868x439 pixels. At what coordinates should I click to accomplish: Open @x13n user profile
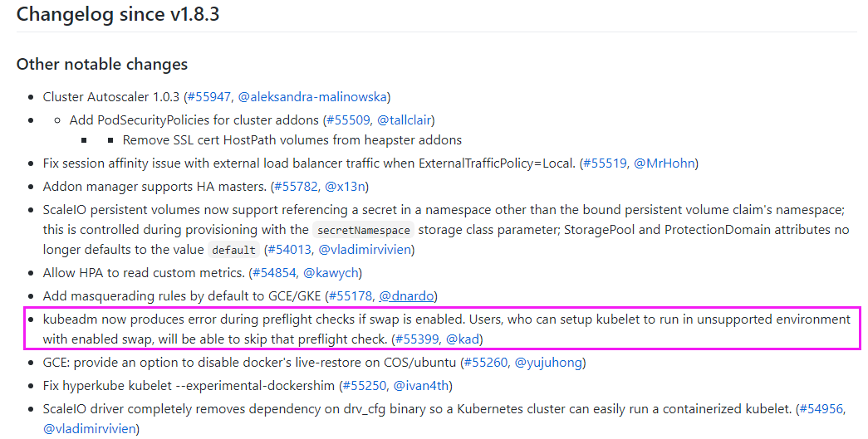click(345, 187)
